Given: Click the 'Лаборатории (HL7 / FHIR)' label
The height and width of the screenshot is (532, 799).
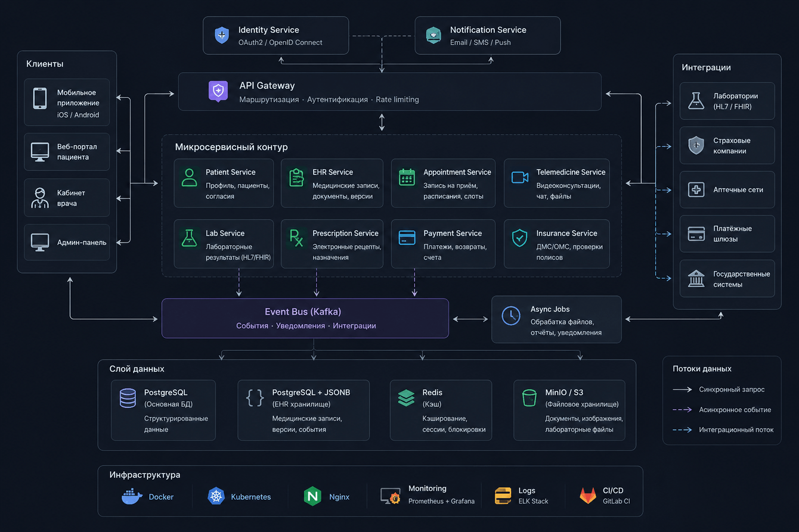Looking at the screenshot, I should (x=735, y=101).
